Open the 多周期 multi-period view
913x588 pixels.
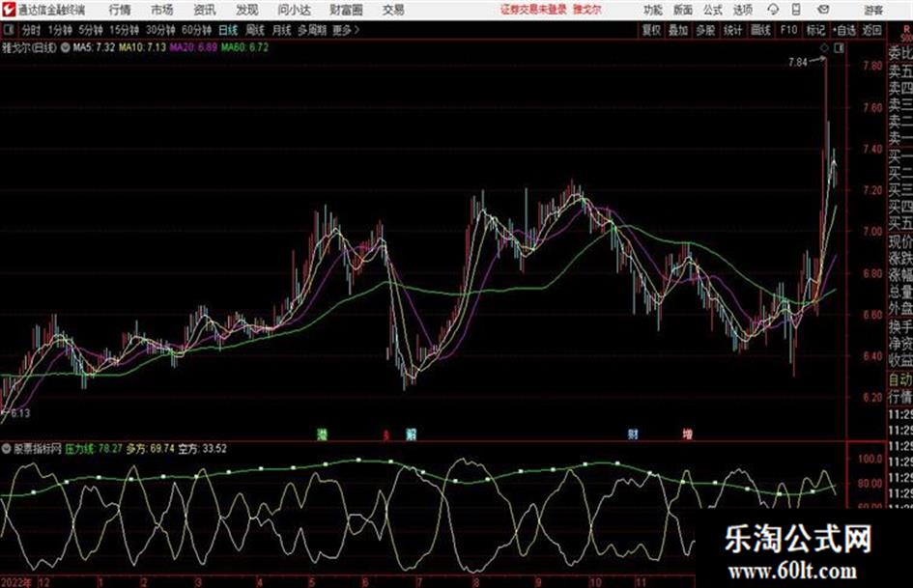312,30
